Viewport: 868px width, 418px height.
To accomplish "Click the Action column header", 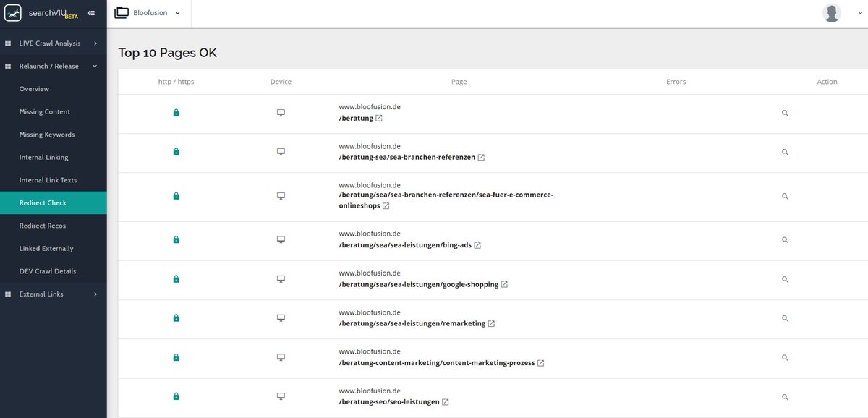I will click(x=827, y=82).
